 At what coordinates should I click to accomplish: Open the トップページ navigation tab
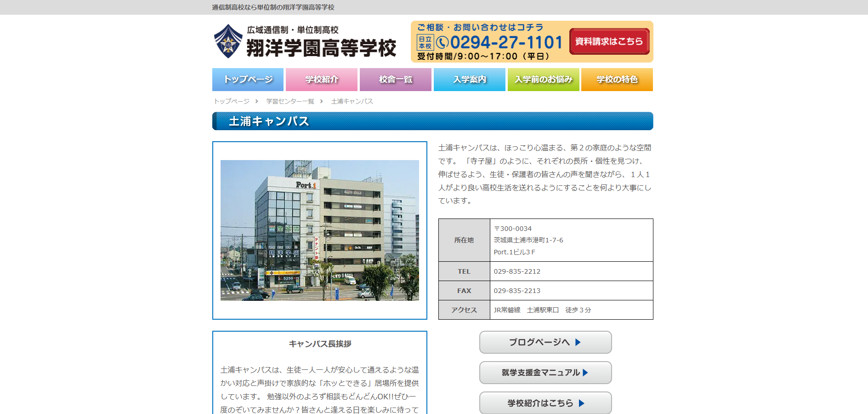coord(248,80)
